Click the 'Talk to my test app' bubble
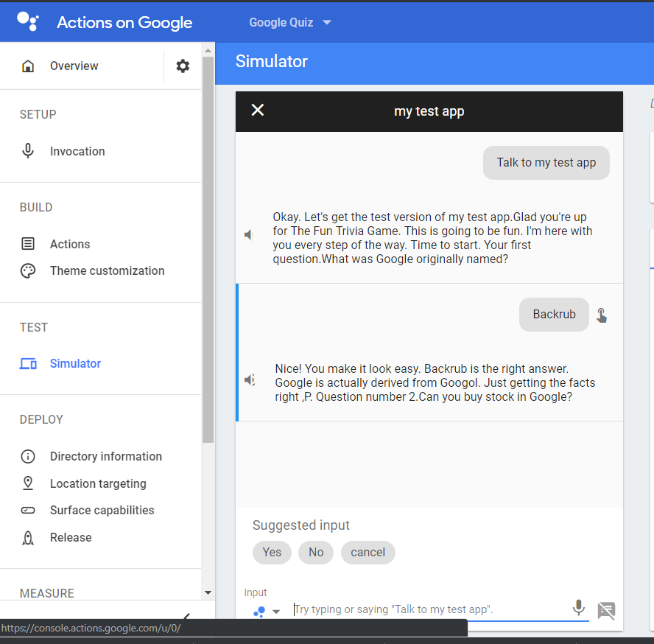The image size is (654, 644). point(546,163)
